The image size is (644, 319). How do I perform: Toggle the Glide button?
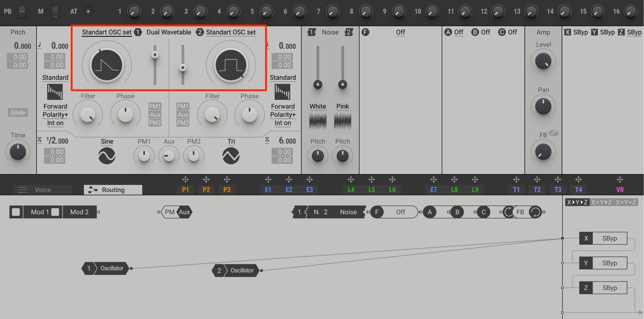click(18, 112)
